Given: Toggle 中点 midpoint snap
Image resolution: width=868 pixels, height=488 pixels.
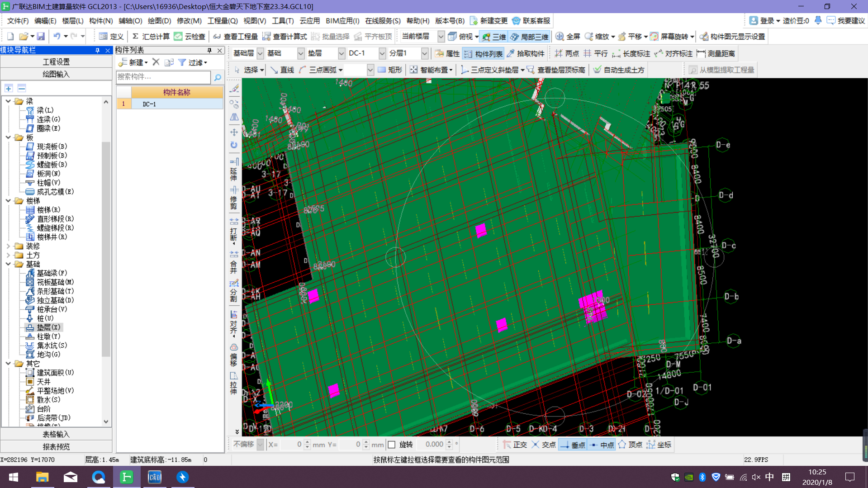Looking at the screenshot, I should (x=602, y=445).
